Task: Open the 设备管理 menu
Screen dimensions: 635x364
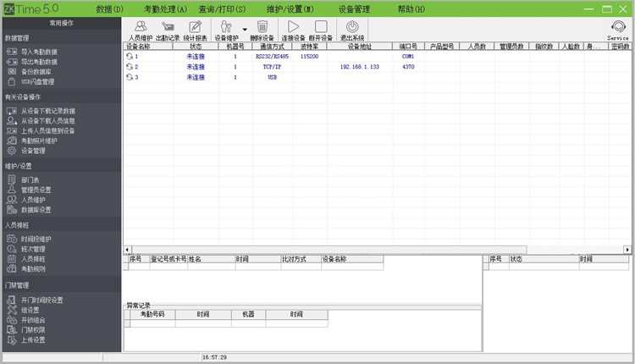Action: pyautogui.click(x=355, y=9)
